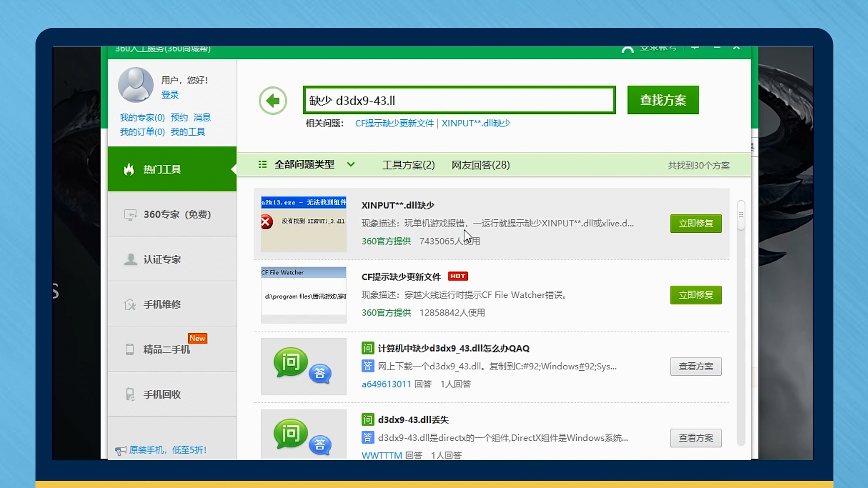
Task: Select 360专家（免费） in the sidebar
Action: click(x=172, y=214)
